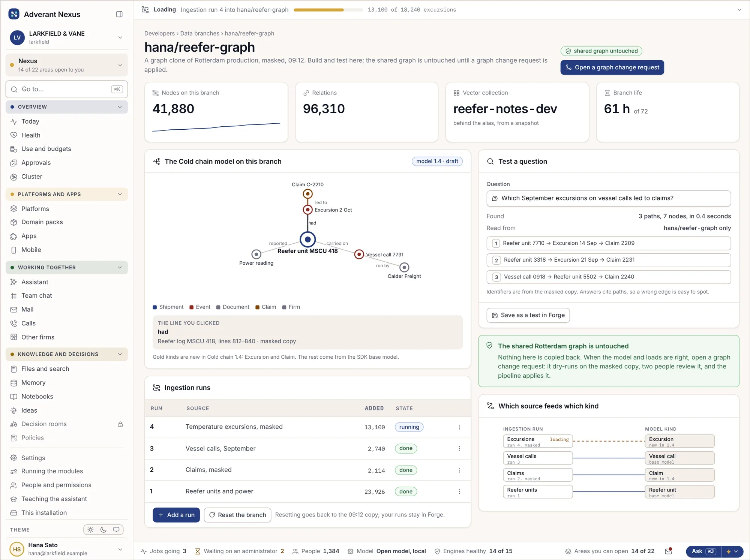The width and height of the screenshot is (750, 560).
Task: Focus the Go to search field
Action: click(x=67, y=89)
